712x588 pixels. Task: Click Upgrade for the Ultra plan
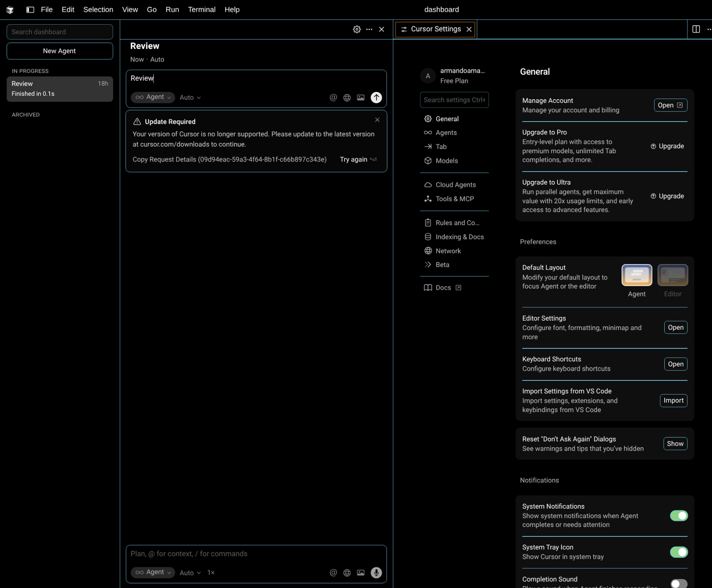[x=667, y=196]
